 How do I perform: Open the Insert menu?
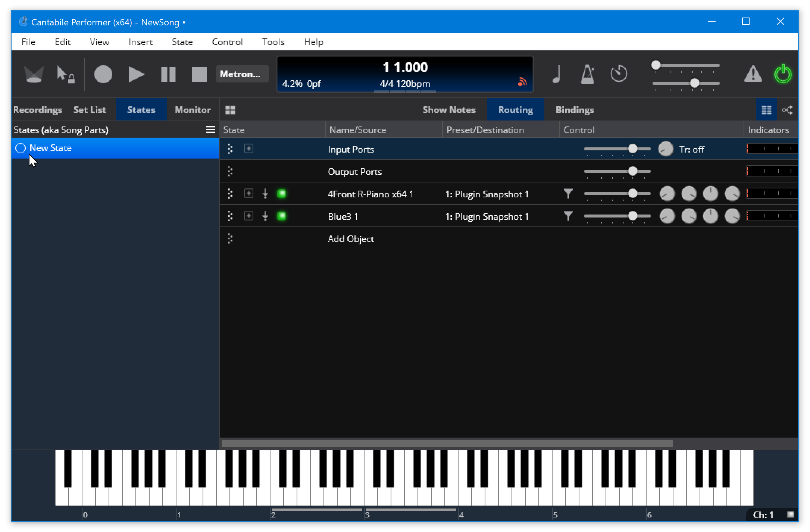tap(141, 42)
